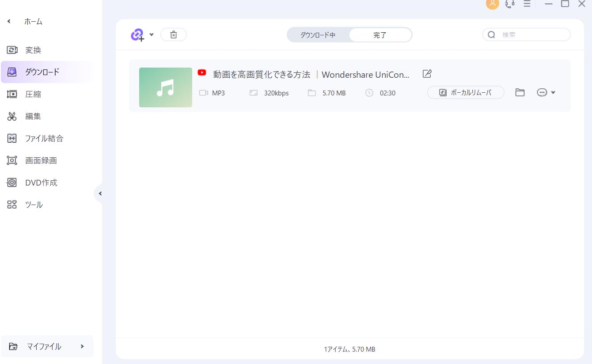592x364 pixels.
Task: Open ボーカルリムーバ vocal remover
Action: pos(466,92)
